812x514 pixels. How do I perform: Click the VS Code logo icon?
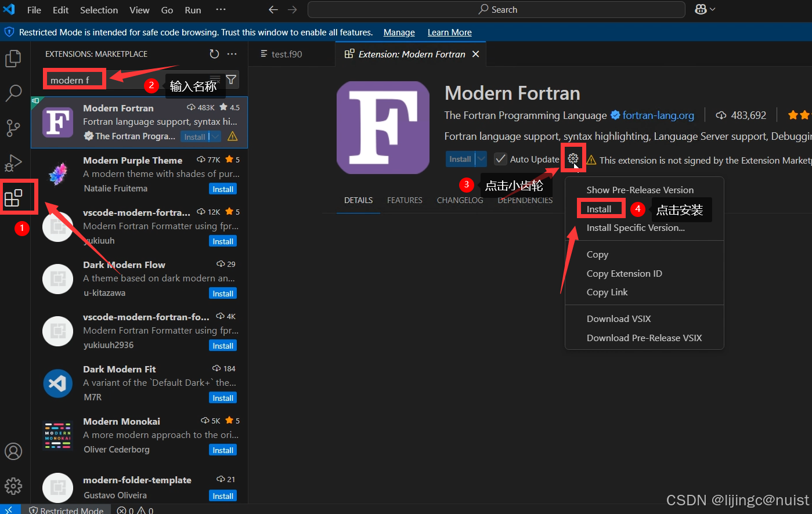(x=9, y=9)
